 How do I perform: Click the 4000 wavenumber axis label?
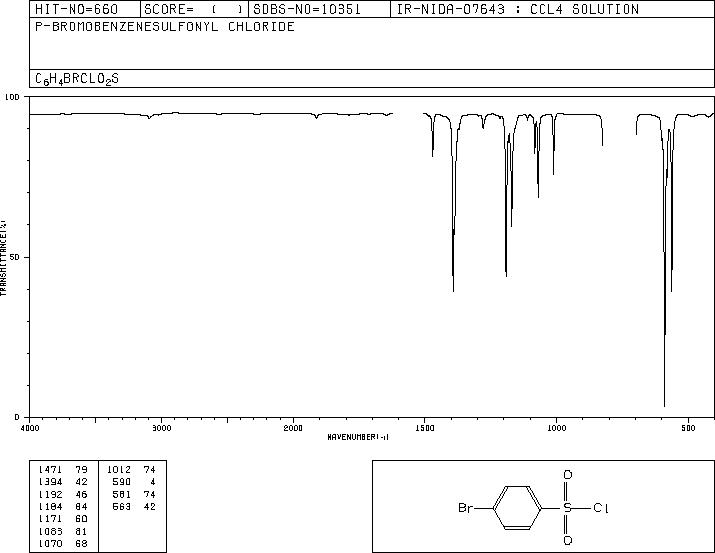(30, 428)
